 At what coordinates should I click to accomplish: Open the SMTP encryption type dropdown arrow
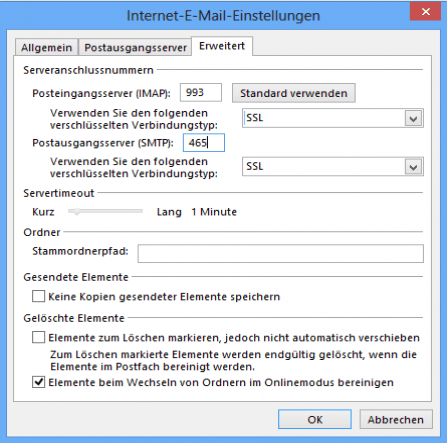[x=413, y=167]
